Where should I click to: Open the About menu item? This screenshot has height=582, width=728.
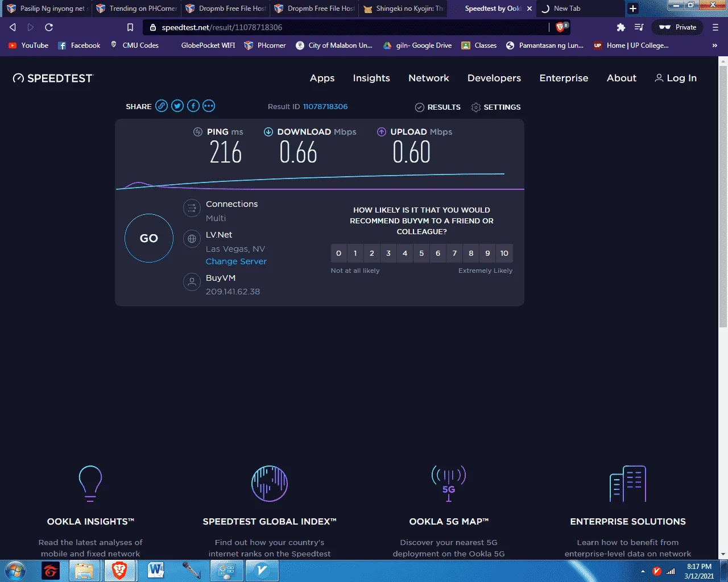(622, 78)
